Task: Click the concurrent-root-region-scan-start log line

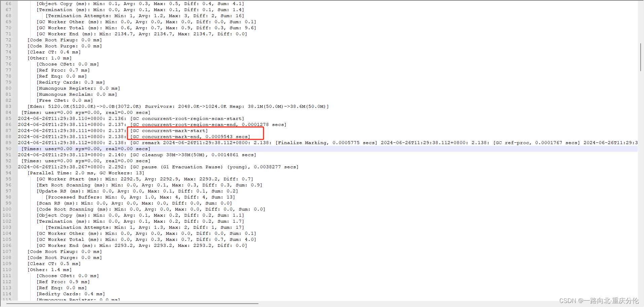Action: (x=131, y=119)
